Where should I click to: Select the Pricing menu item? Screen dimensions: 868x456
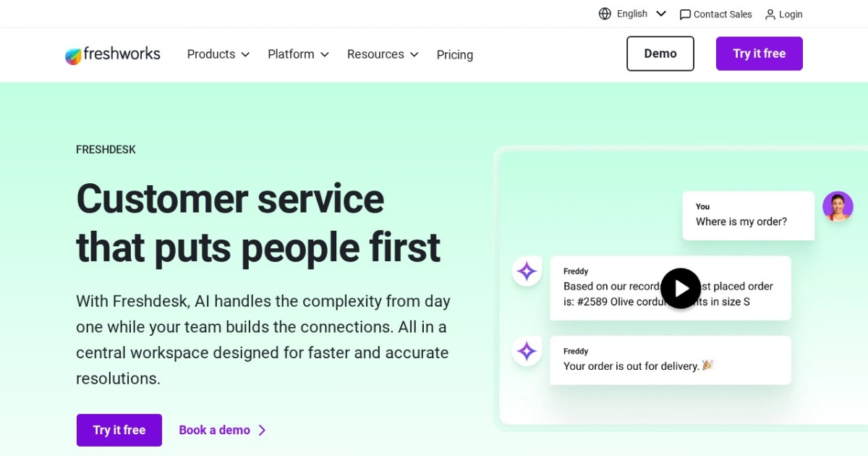point(454,54)
